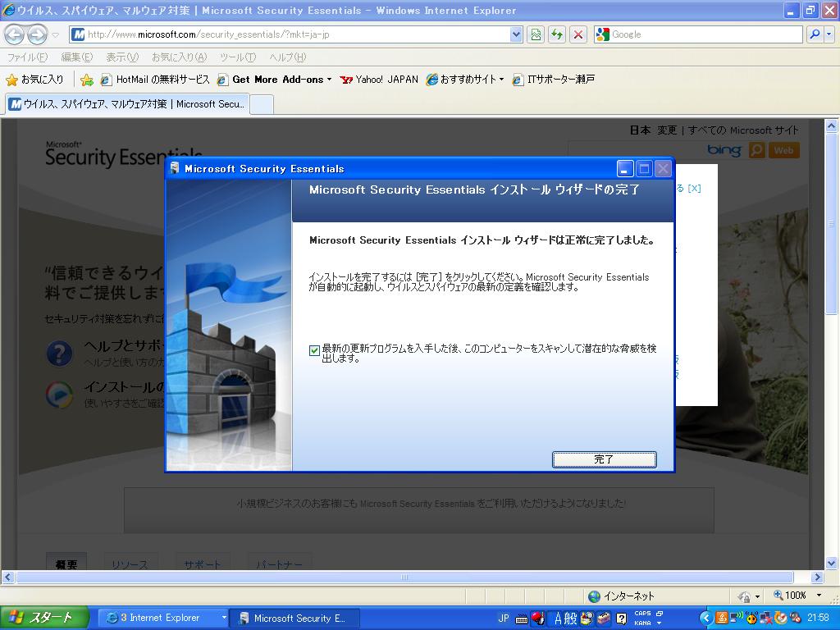840x630 pixels.
Task: Select the 概要 page tab
Action: [x=66, y=563]
